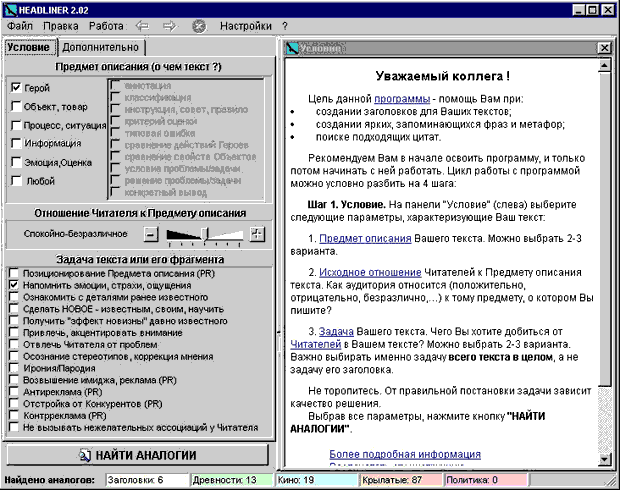Viewport: 620px width, 490px height.
Task: Click the help panel title icon
Action: pos(292,48)
